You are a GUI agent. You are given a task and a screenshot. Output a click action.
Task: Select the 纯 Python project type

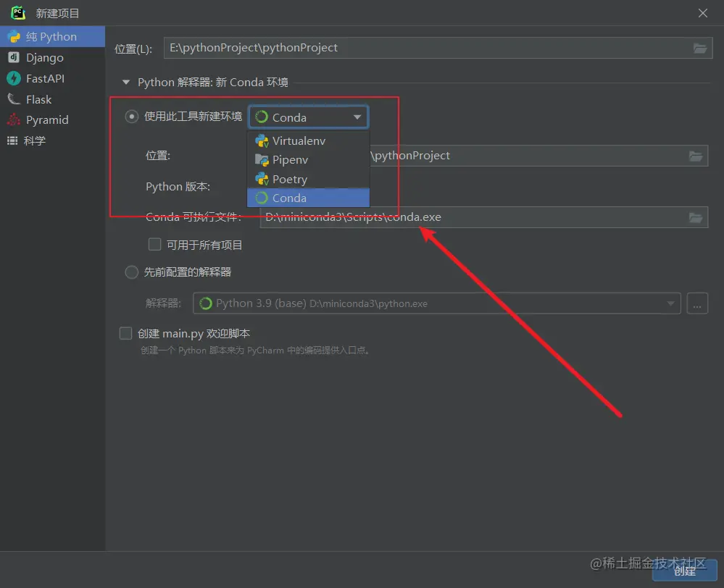[52, 36]
